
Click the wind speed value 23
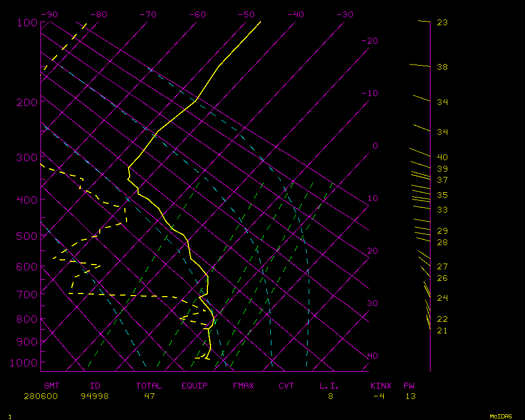[x=442, y=23]
